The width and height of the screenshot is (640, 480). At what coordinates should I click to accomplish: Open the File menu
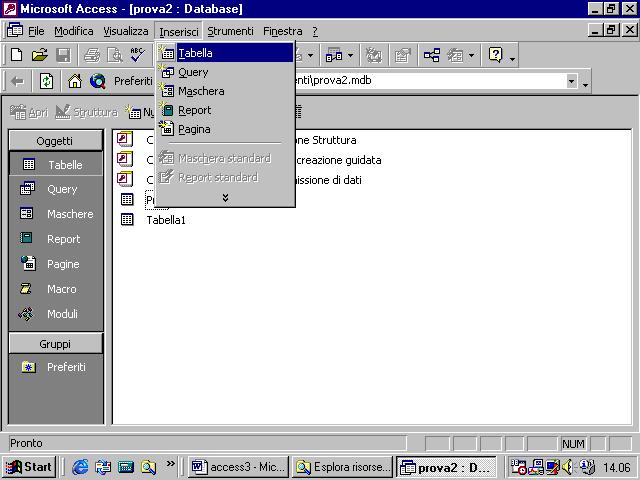36,31
